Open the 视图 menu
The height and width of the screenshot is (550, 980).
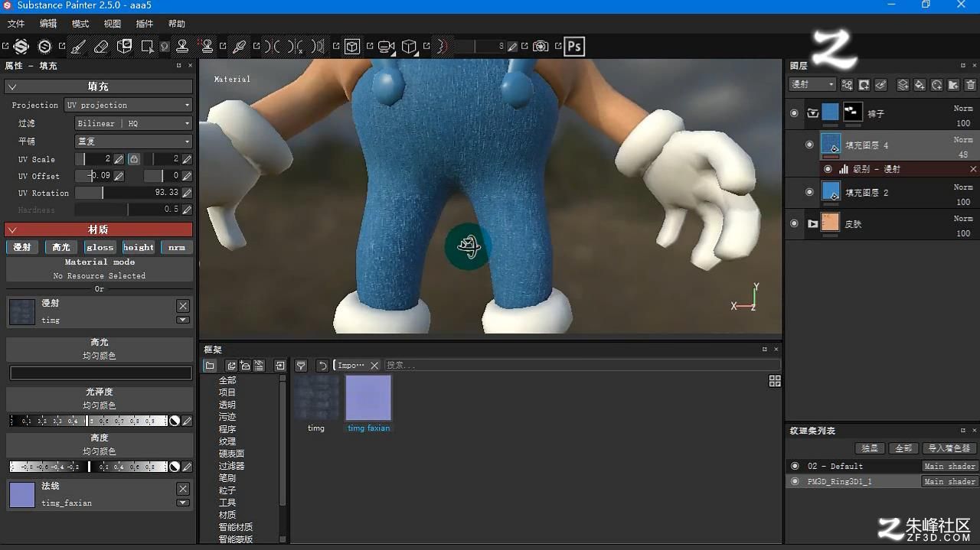click(x=113, y=24)
